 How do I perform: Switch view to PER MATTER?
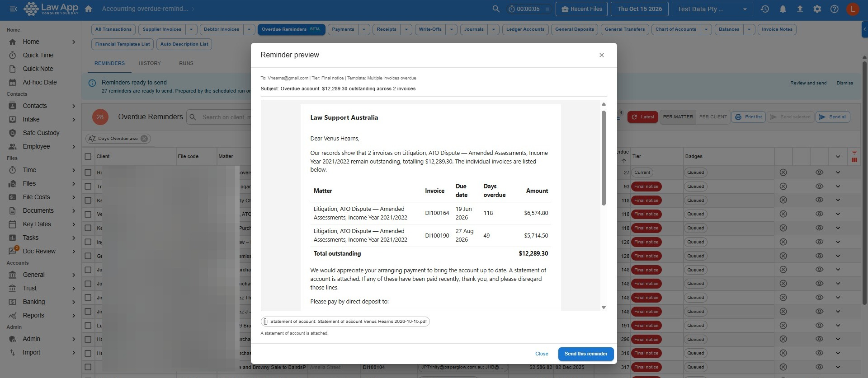click(678, 117)
